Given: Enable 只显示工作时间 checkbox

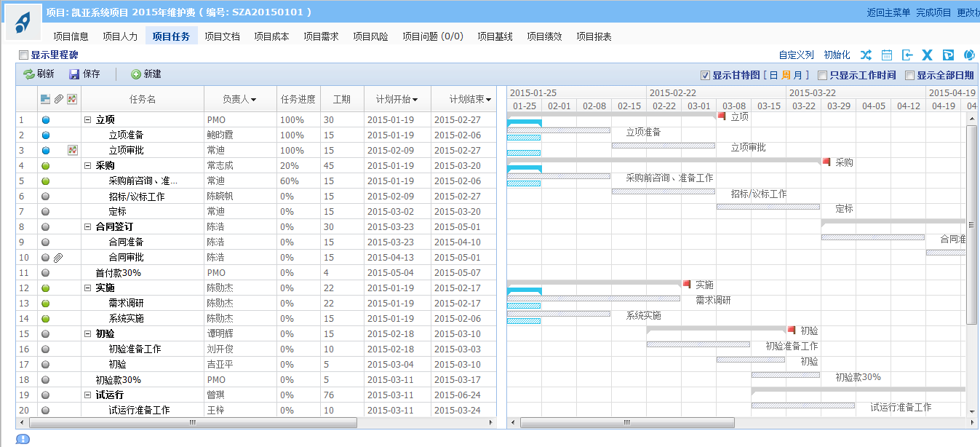Looking at the screenshot, I should click(x=822, y=75).
